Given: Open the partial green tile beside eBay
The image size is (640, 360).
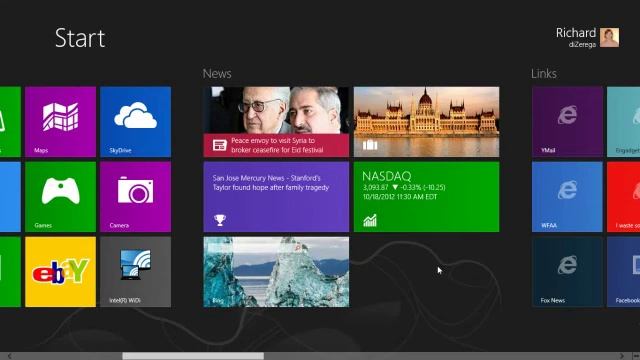Looking at the screenshot, I should pos(10,272).
